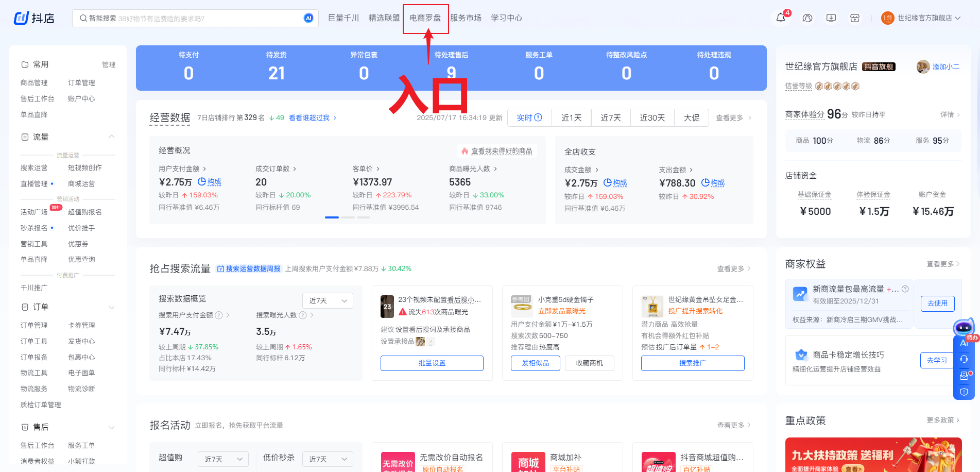Open the 近7天 dropdown in 搜索数据概览

328,300
